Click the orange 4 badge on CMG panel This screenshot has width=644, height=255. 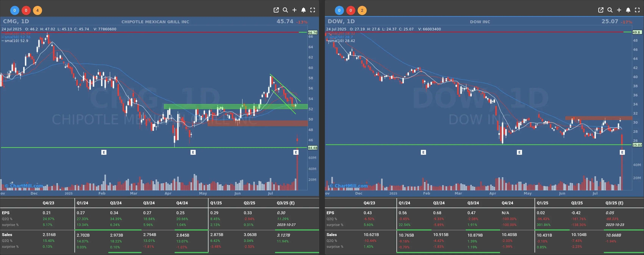[38, 10]
